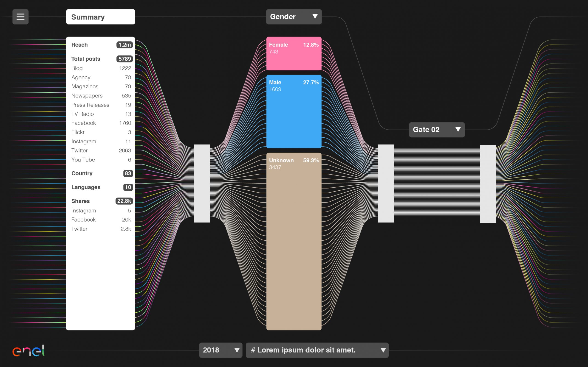Image resolution: width=588 pixels, height=367 pixels.
Task: Select the tan Unknown gender block
Action: tap(294, 242)
